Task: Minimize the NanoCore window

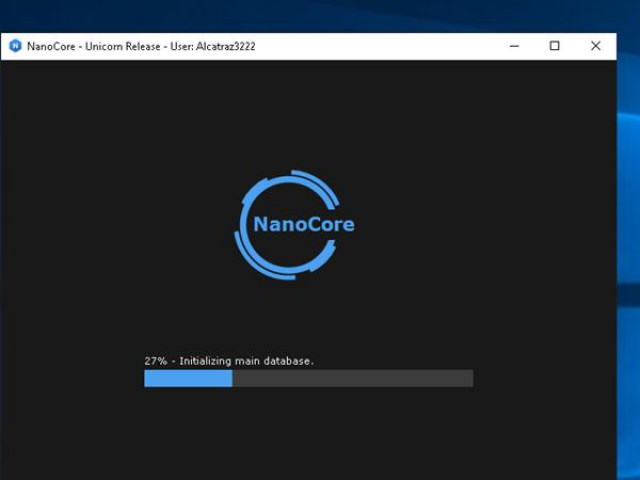Action: point(515,46)
